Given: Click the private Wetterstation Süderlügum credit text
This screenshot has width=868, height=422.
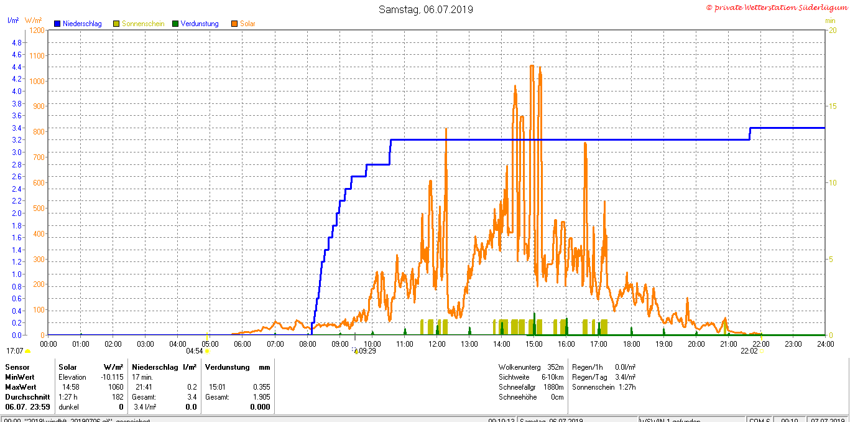Looking at the screenshot, I should [777, 7].
